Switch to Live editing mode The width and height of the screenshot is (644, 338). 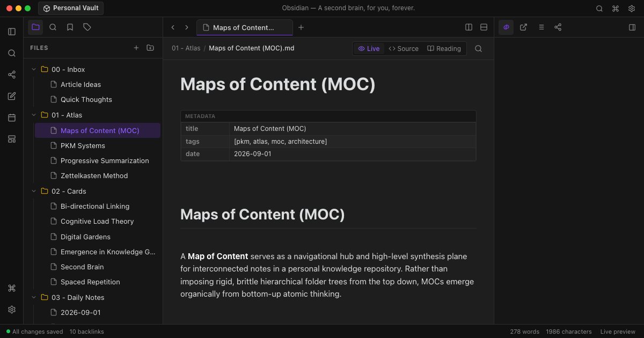[369, 49]
